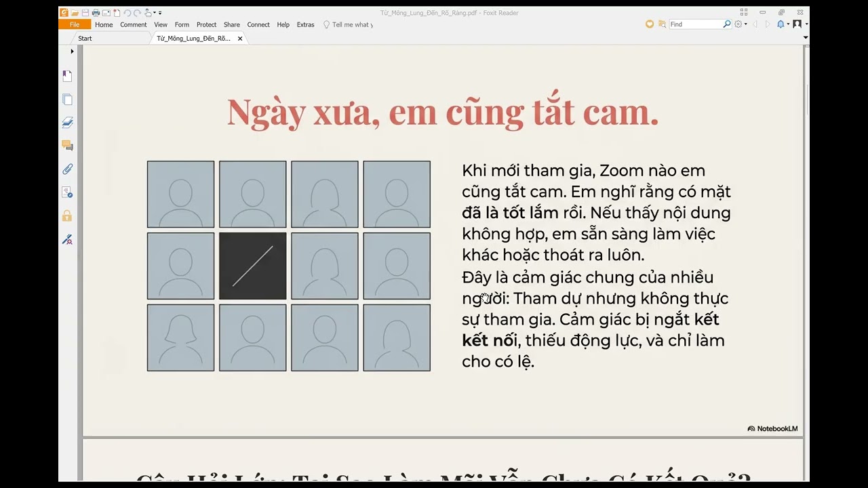Create a new blank PDF icon
Viewport: 868px width, 488px height.
[116, 13]
